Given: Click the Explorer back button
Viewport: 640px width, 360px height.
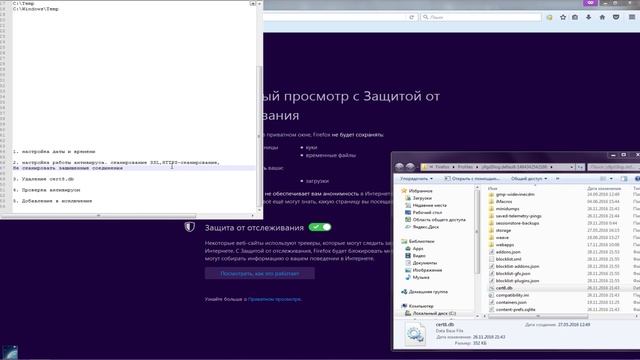Looking at the screenshot, I should coord(400,167).
